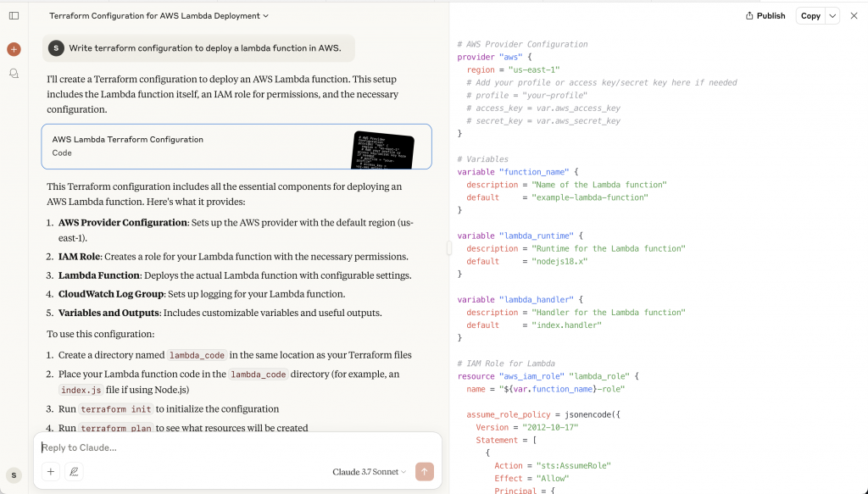The height and width of the screenshot is (494, 868).
Task: Click the "lambda_code" code tag in step 2
Action: [259, 375]
